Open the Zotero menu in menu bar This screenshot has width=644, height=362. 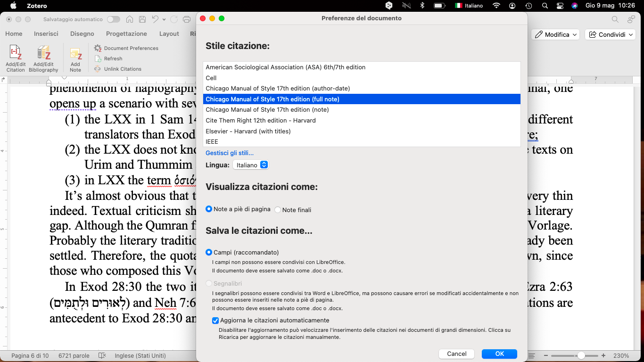point(38,6)
